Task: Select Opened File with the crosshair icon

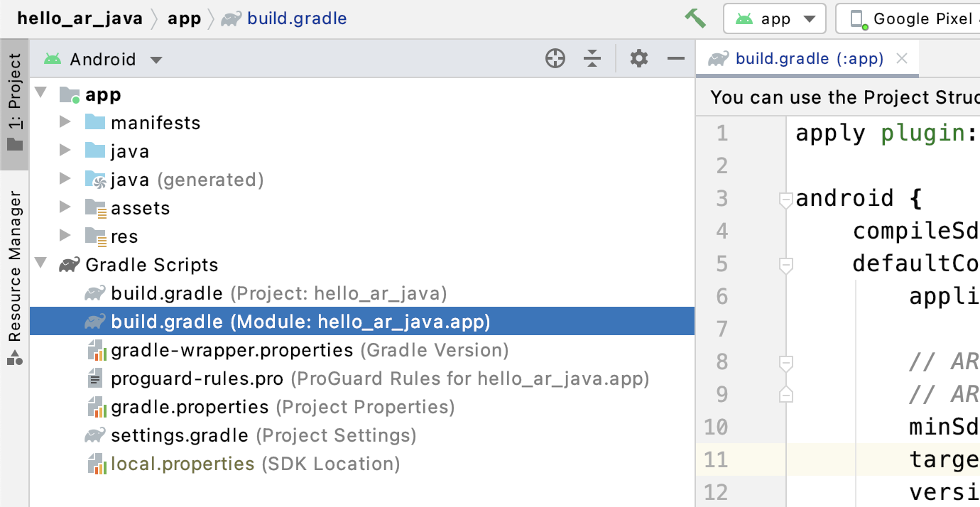Action: (x=555, y=58)
